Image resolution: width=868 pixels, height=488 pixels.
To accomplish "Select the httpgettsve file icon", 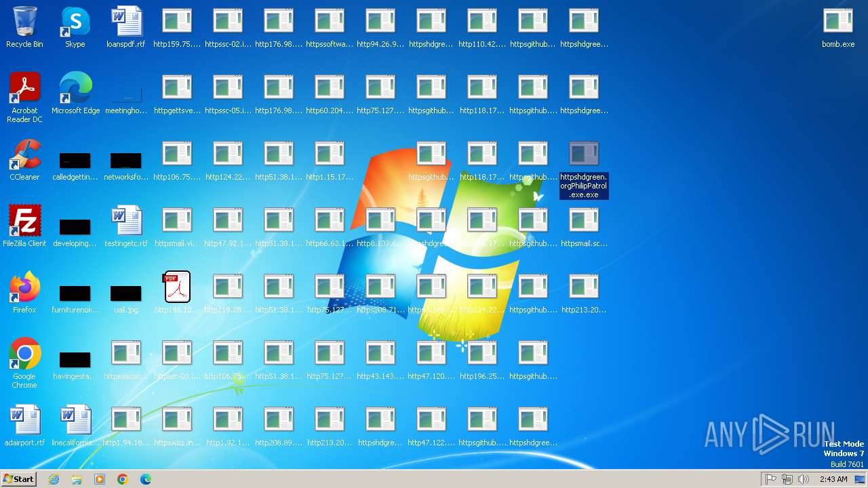I will pos(177,94).
